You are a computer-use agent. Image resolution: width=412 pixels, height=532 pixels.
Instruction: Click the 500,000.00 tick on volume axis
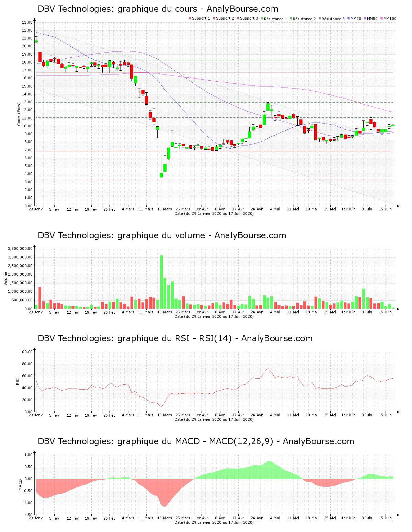point(22,300)
